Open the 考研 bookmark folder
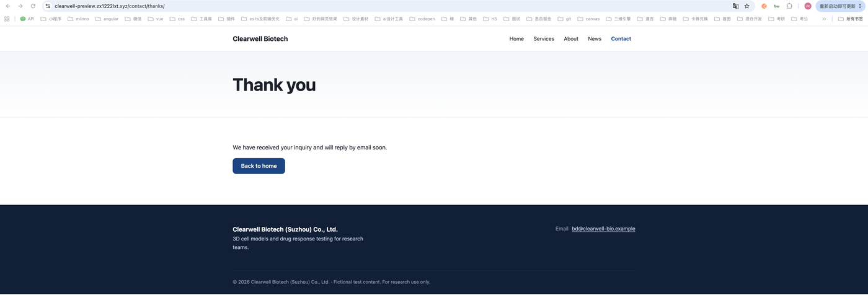868x295 pixels. pos(776,19)
